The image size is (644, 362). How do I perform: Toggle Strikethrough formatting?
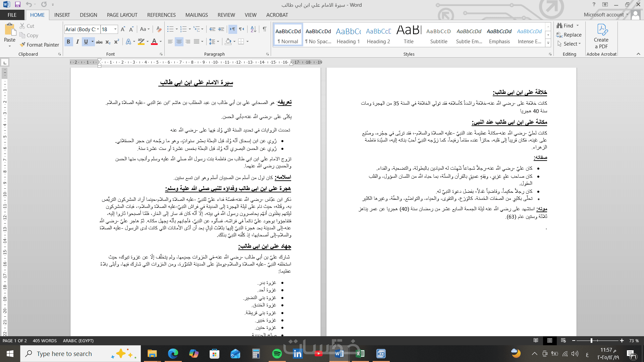click(x=99, y=42)
